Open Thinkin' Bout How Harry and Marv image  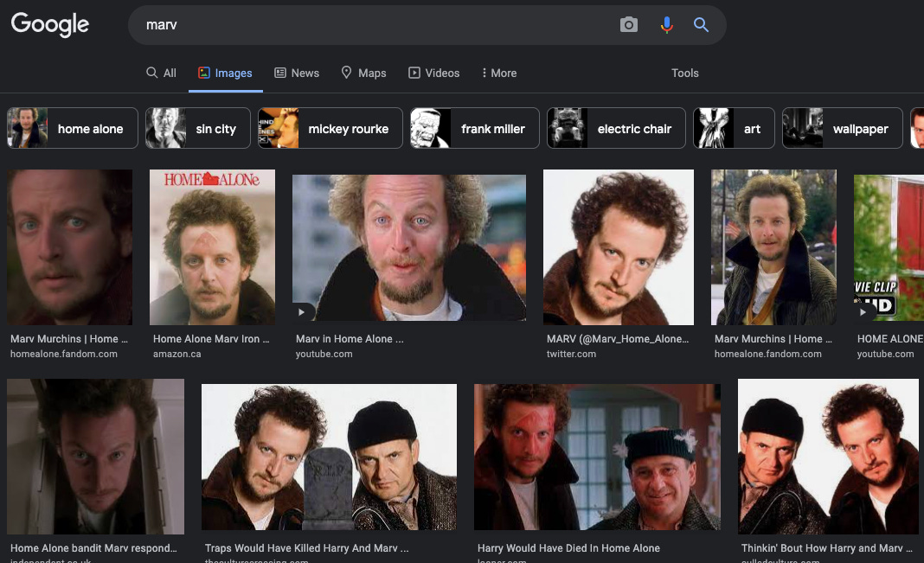pyautogui.click(x=828, y=457)
